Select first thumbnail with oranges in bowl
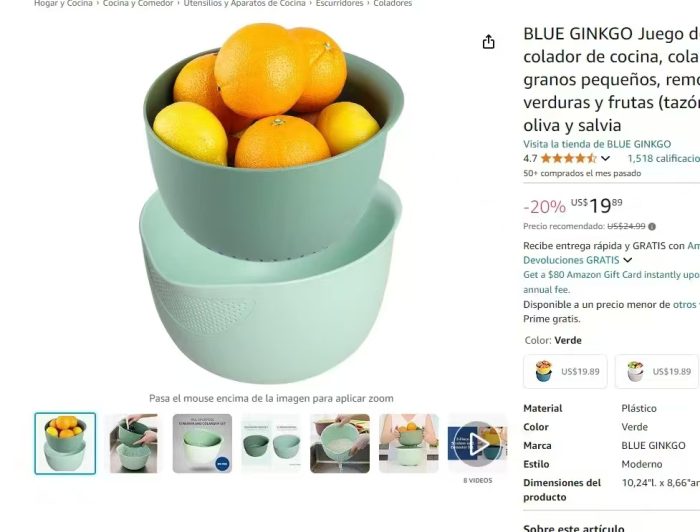 click(x=65, y=444)
